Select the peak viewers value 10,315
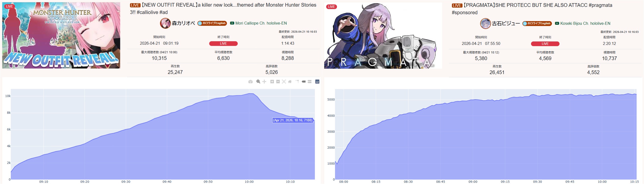 click(159, 58)
